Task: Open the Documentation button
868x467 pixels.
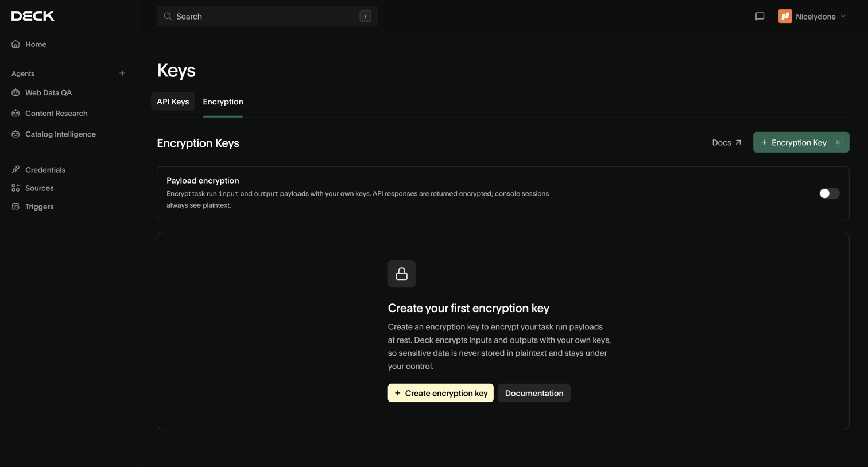Action: point(534,393)
